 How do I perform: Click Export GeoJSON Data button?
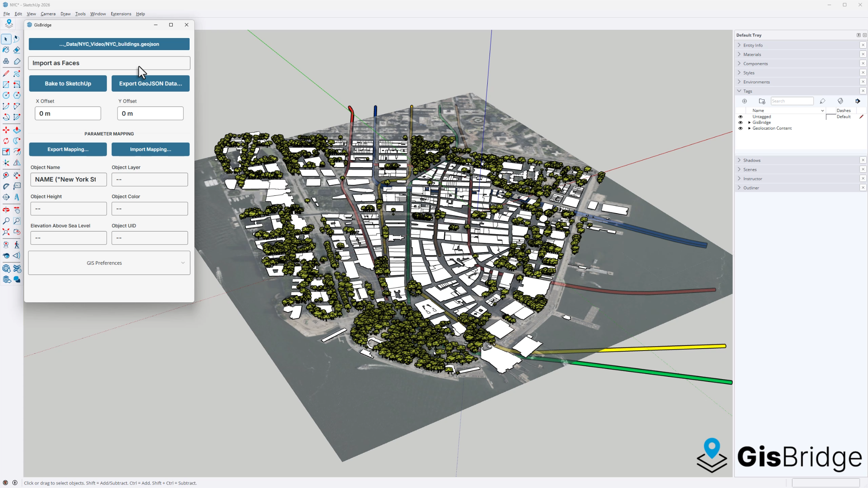(150, 83)
